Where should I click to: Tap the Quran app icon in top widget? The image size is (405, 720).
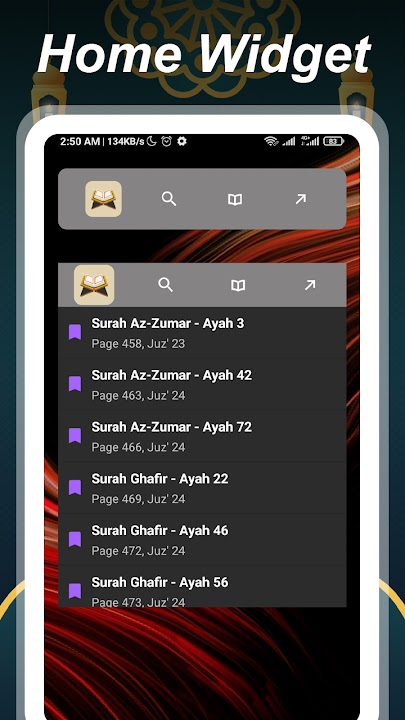pos(103,199)
